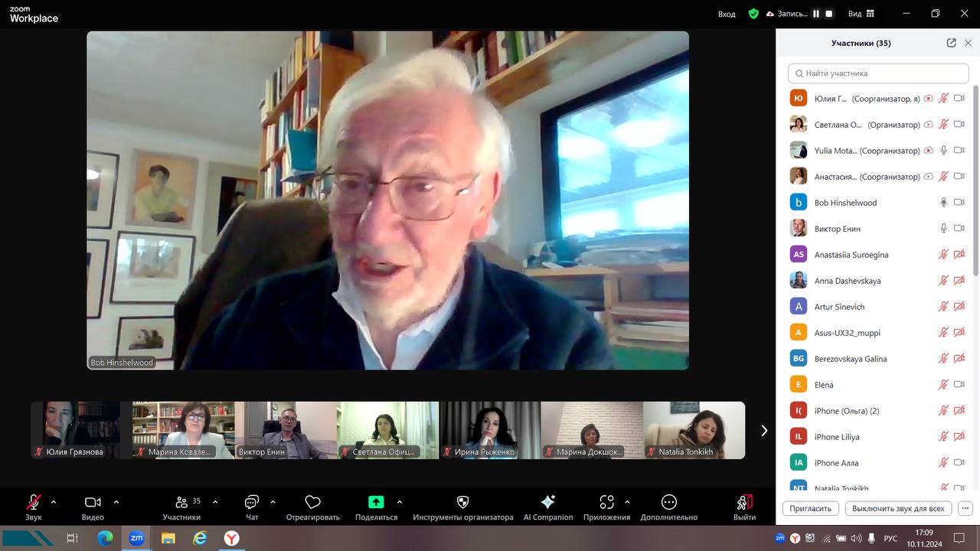Screen dimensions: 980x551
Task: Open the Дополнительно three-dots menu icon
Action: 668,502
